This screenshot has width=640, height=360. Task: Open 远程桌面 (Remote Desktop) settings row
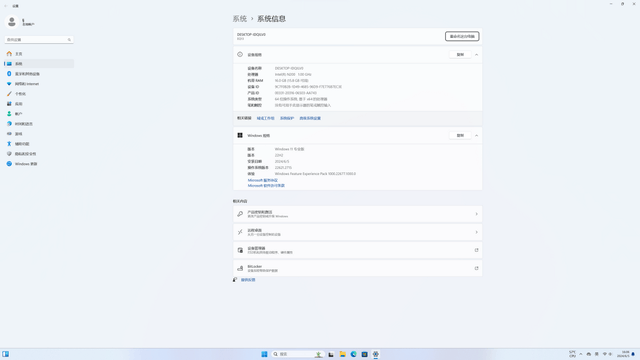coord(358,232)
